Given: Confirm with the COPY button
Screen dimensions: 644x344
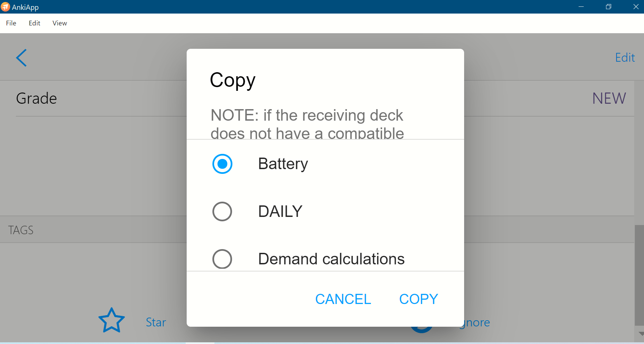Looking at the screenshot, I should coord(419,299).
